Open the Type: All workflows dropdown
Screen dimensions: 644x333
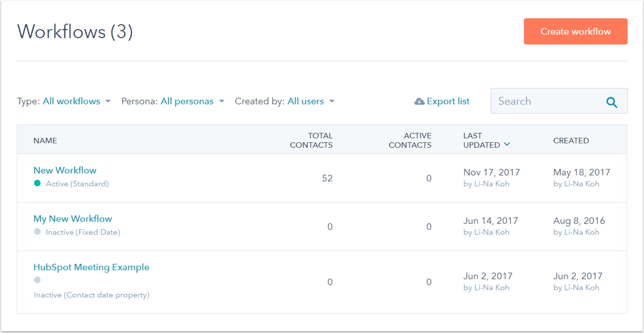click(x=76, y=102)
